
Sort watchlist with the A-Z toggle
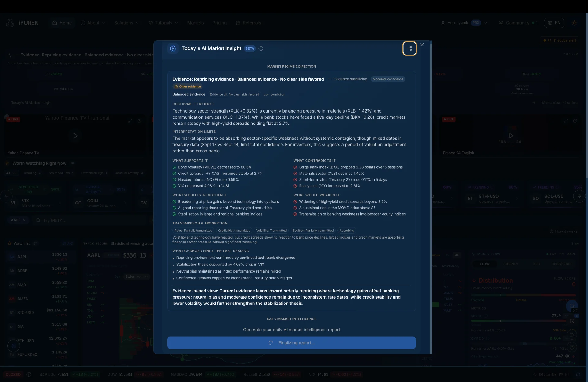coord(68,243)
